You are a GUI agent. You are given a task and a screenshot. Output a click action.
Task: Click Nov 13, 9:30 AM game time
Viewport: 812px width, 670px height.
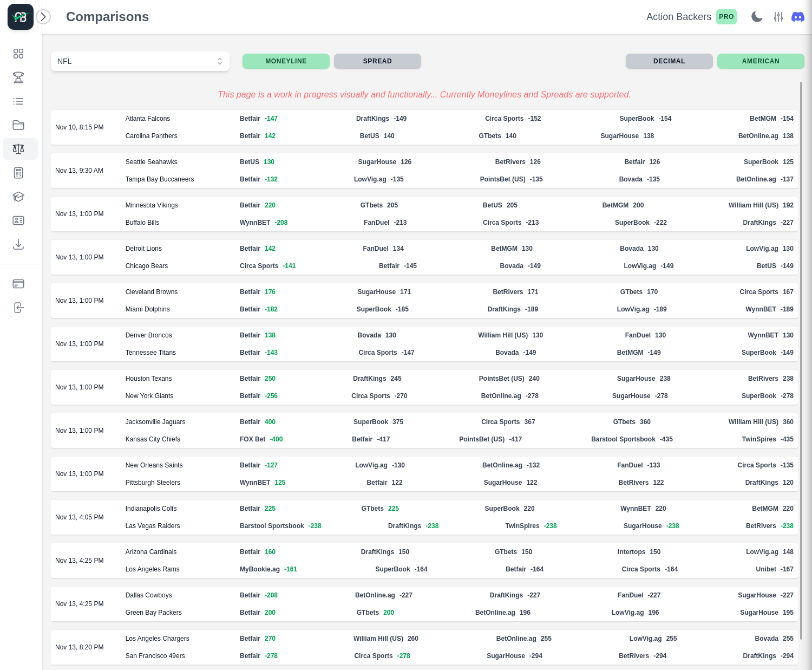(x=79, y=171)
